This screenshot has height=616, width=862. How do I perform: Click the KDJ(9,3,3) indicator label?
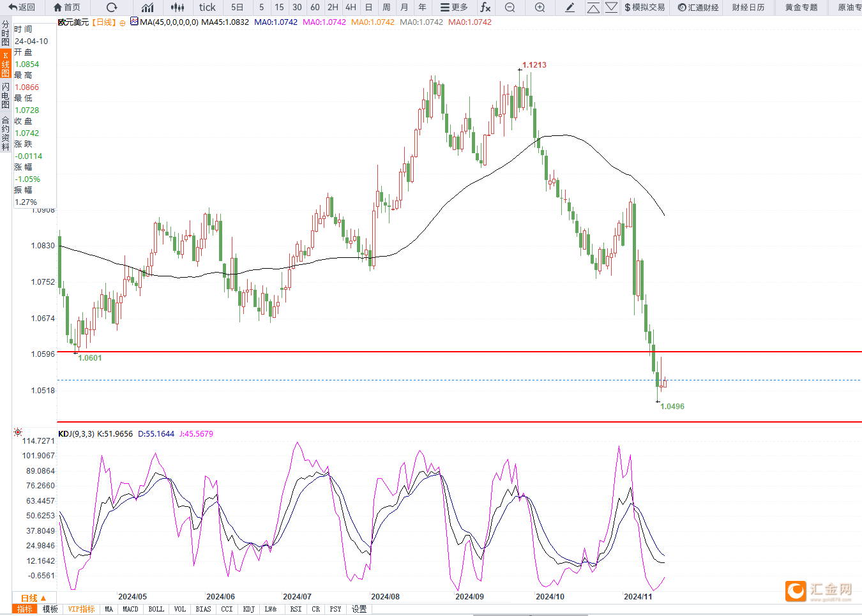tap(76, 433)
